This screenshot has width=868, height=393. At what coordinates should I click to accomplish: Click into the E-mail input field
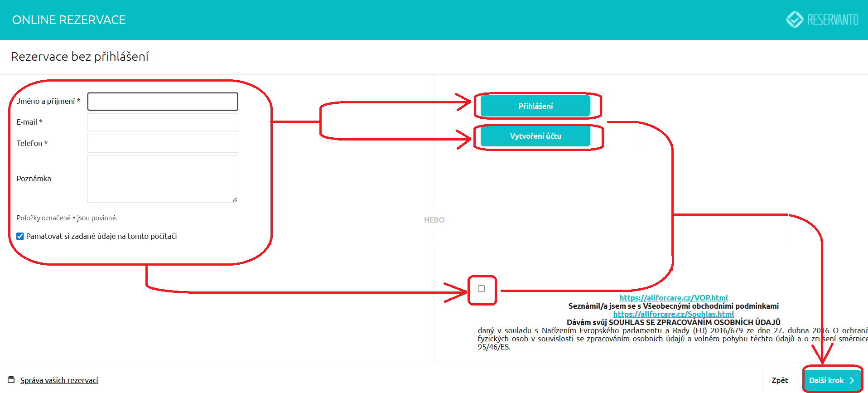pos(163,122)
